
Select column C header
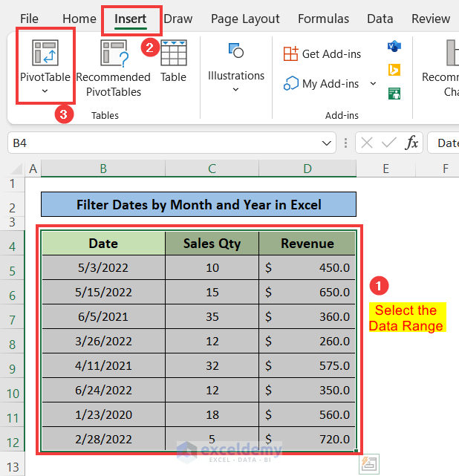212,169
